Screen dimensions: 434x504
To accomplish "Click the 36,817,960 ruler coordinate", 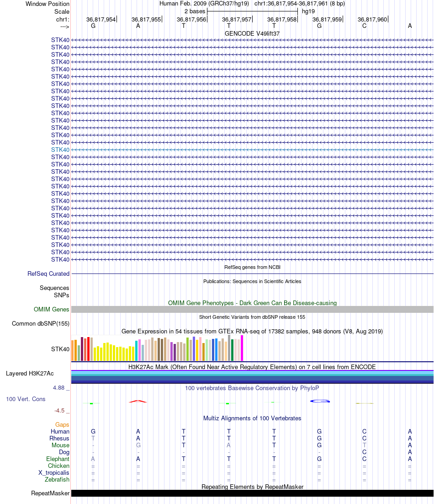I will click(372, 19).
